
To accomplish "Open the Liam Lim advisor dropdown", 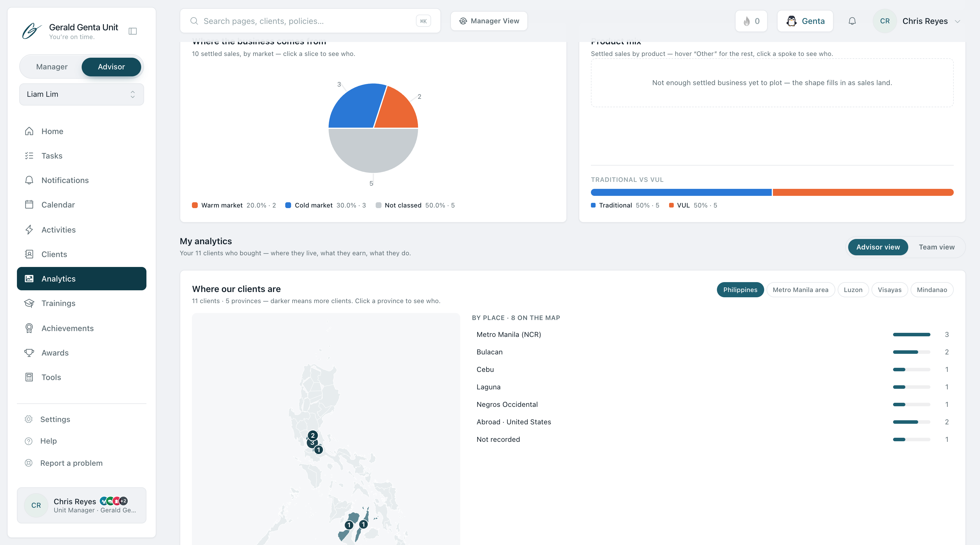I will 81,94.
